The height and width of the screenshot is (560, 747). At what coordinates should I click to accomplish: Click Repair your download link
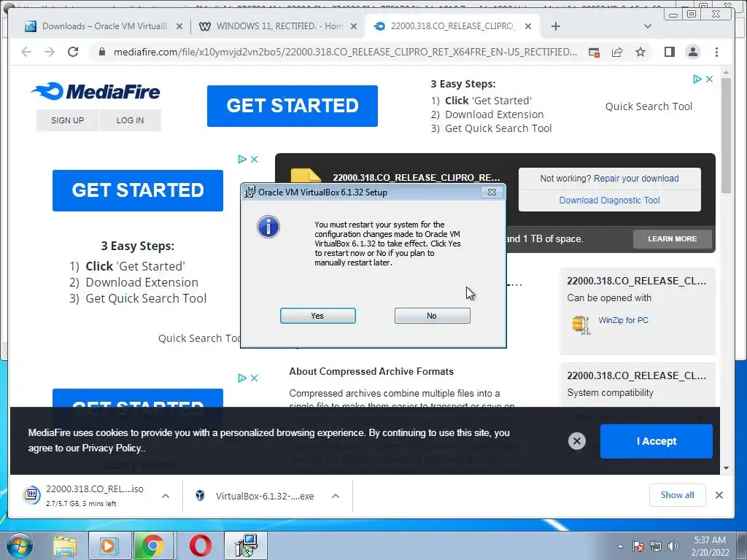pos(636,179)
